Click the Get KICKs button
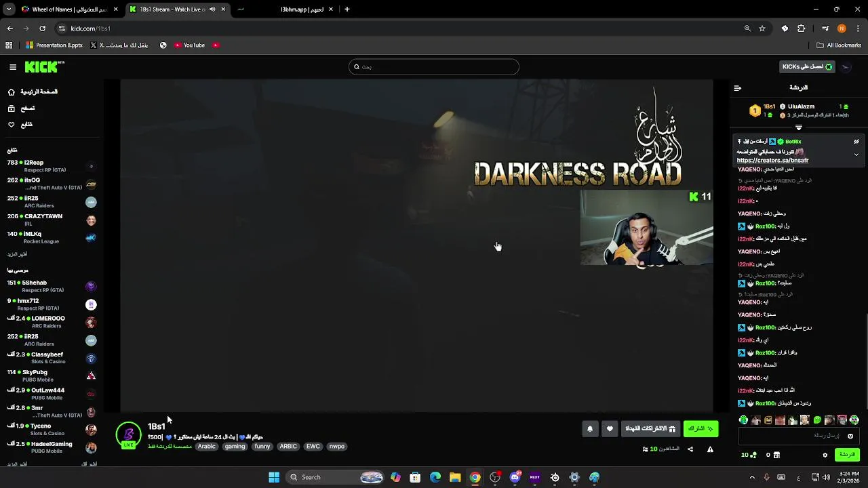868x488 pixels. pyautogui.click(x=807, y=66)
